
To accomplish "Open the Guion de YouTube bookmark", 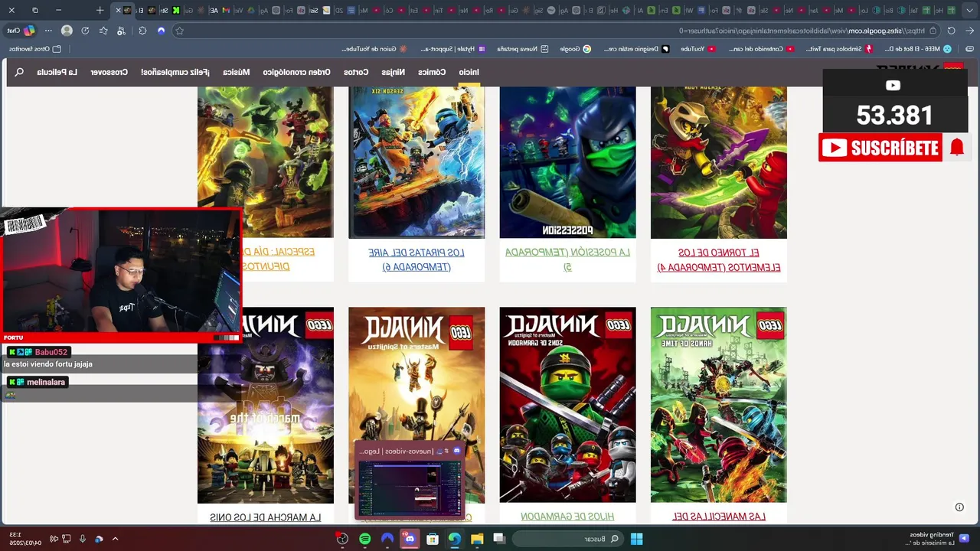I will tap(375, 49).
